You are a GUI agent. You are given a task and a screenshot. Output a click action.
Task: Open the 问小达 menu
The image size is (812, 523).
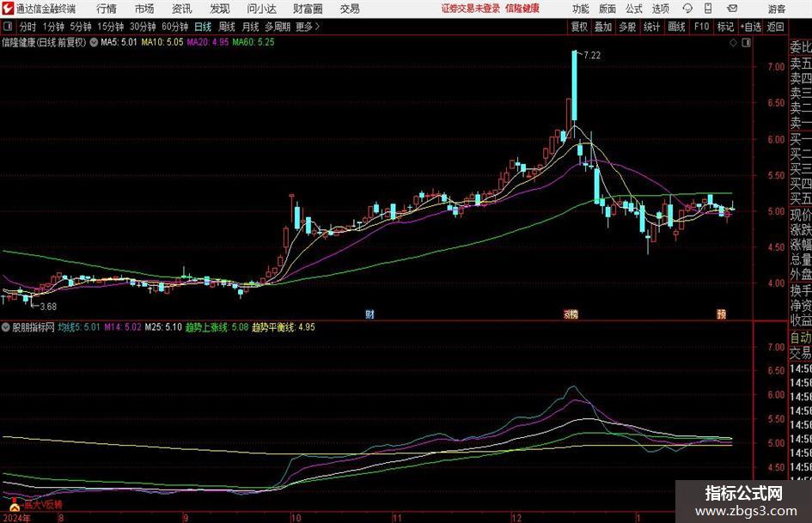click(261, 9)
